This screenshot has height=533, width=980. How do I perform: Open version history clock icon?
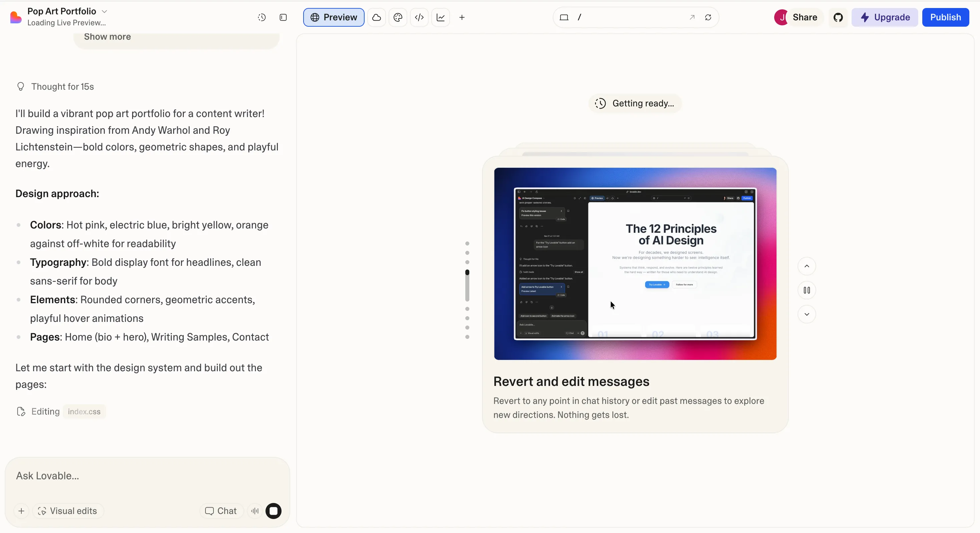coord(262,17)
